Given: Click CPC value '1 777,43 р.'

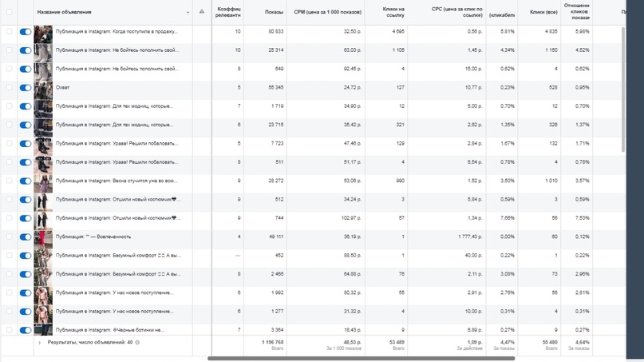Looking at the screenshot, I should tap(470, 237).
